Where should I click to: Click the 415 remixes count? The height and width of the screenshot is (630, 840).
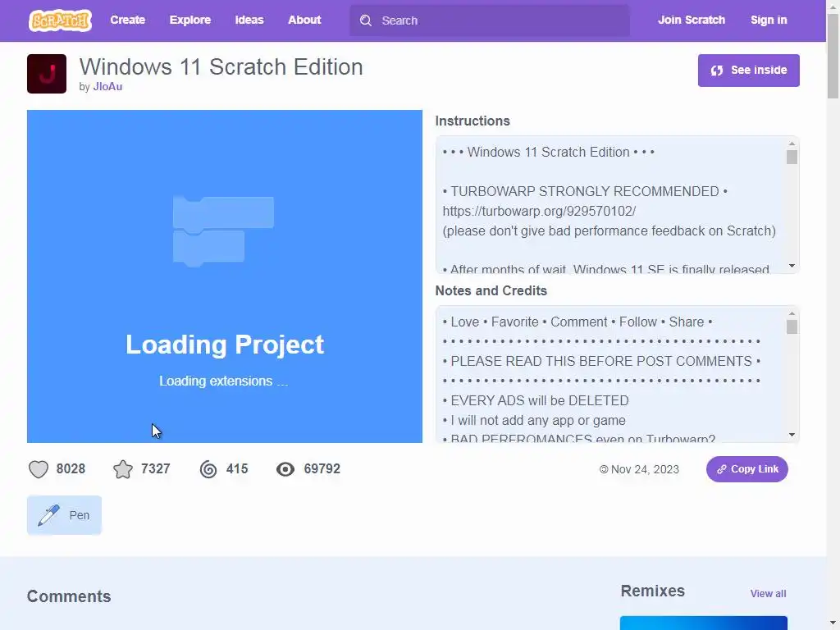tap(237, 468)
